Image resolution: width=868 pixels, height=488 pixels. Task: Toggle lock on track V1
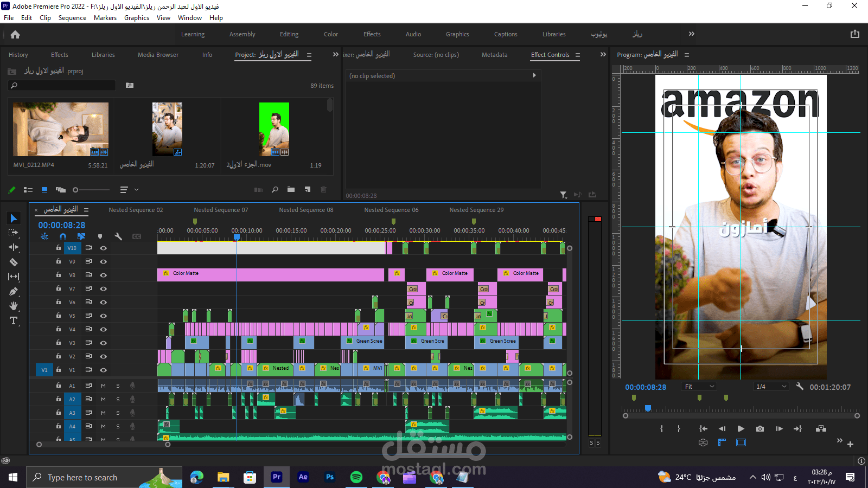(59, 370)
